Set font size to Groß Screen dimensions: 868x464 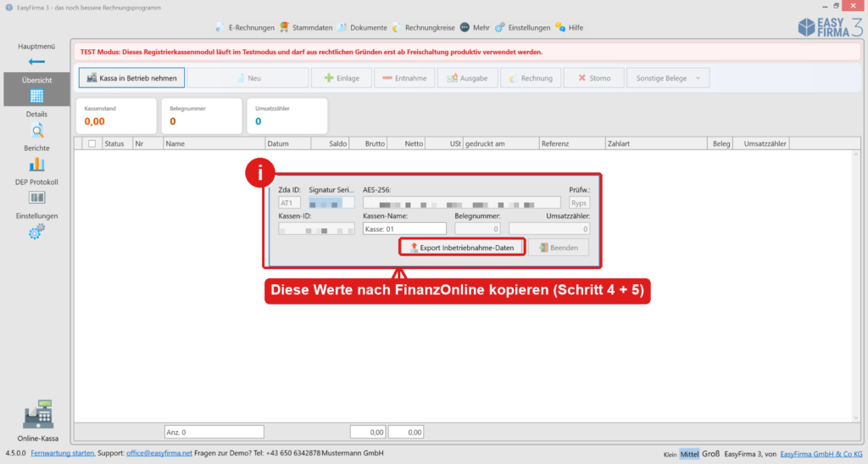pos(711,454)
